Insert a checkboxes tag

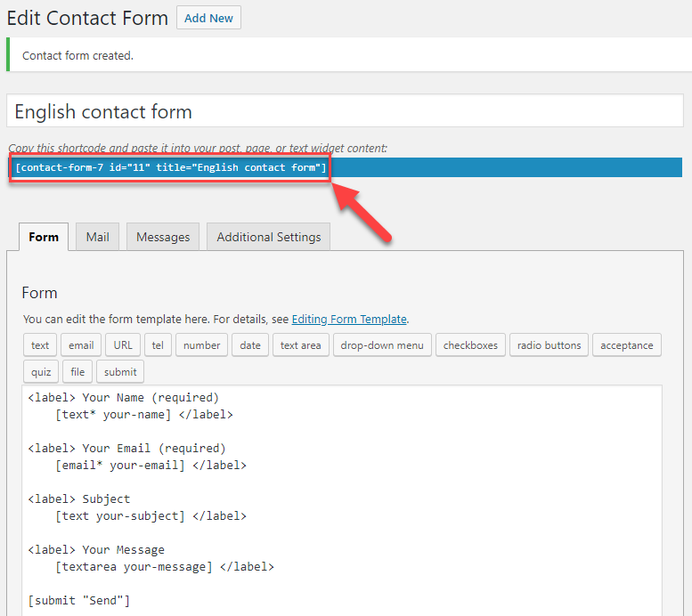pyautogui.click(x=470, y=345)
